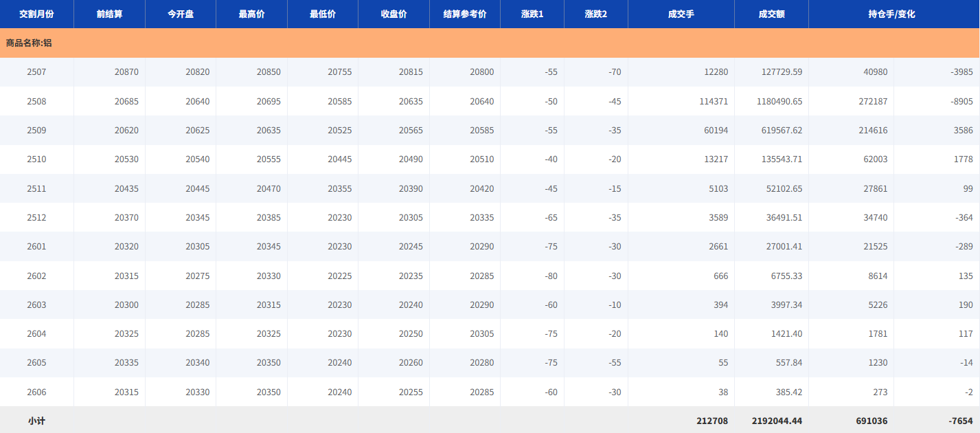Click the 2606 delivery month cell
Screen dimensions: 980x433
(36, 392)
